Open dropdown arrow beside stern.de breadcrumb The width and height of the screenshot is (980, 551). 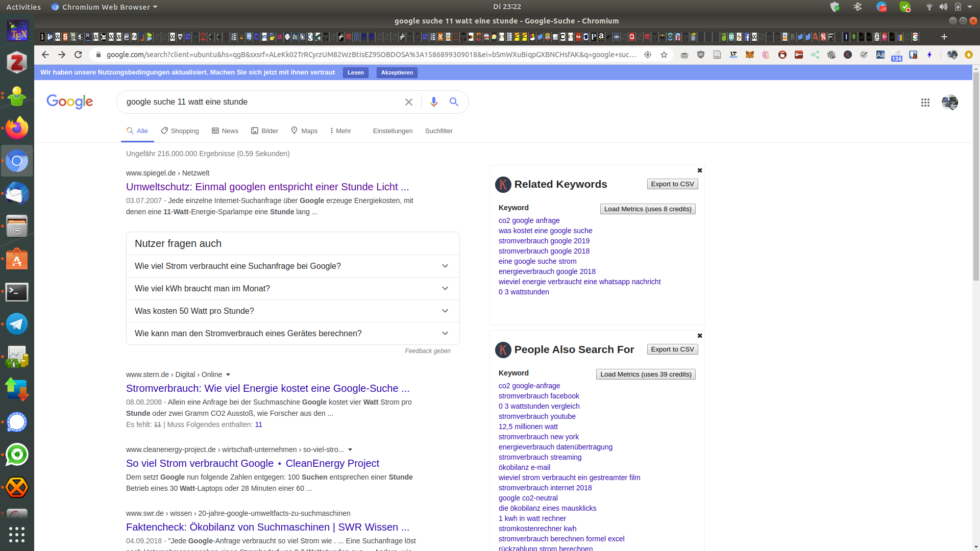(228, 375)
